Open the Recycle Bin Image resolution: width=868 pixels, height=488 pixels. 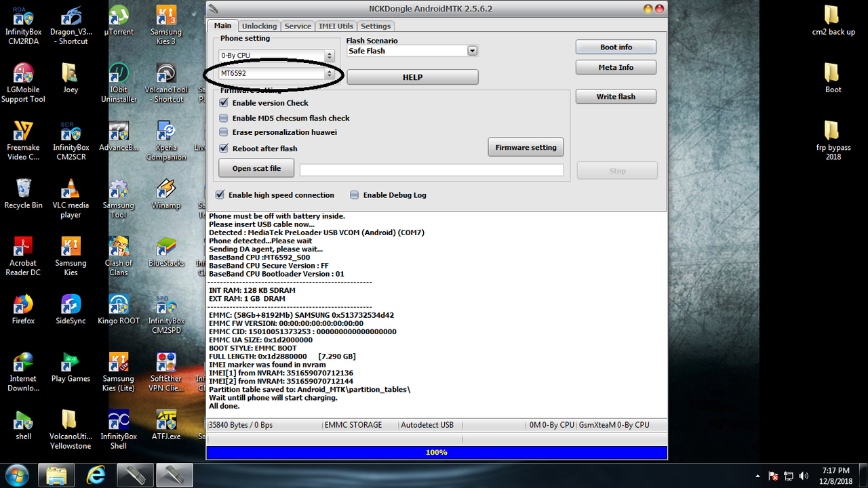(x=23, y=194)
